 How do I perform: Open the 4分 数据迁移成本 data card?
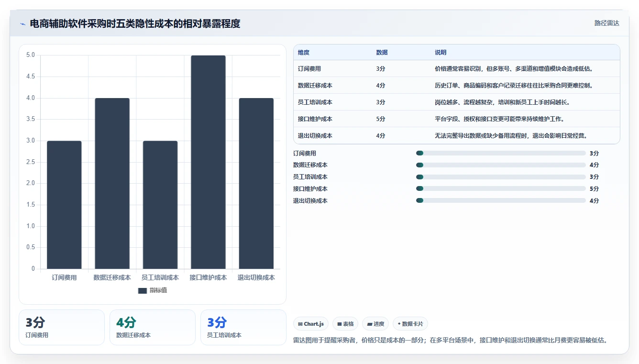[x=153, y=327]
